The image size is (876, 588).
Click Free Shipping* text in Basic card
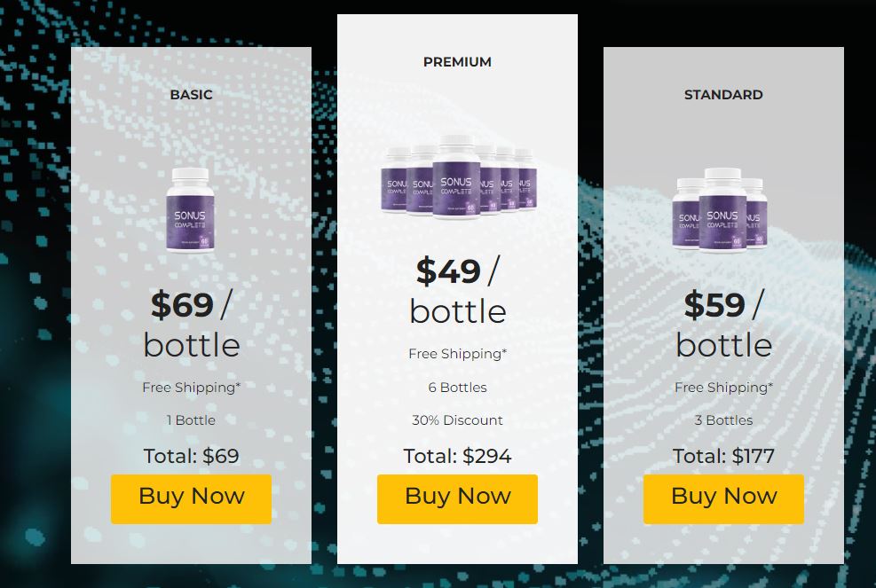[191, 388]
